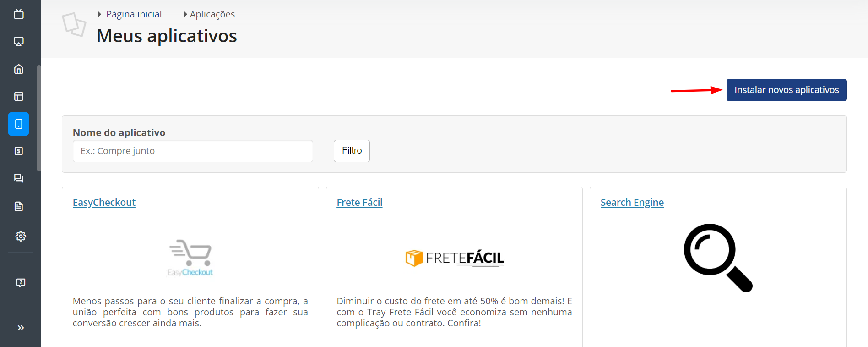Viewport: 868px width, 347px height.
Task: Open the dollar-sign finance sidebar icon
Action: click(x=19, y=151)
